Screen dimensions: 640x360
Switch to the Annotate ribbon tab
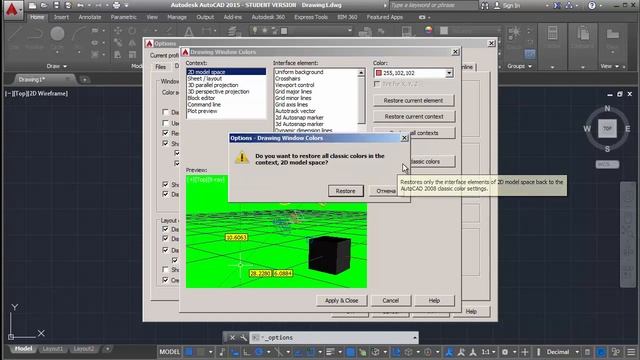point(89,17)
